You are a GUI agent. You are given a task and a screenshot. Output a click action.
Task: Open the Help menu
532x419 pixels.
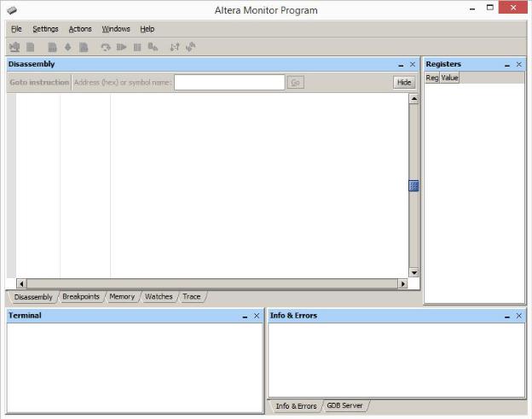[147, 29]
